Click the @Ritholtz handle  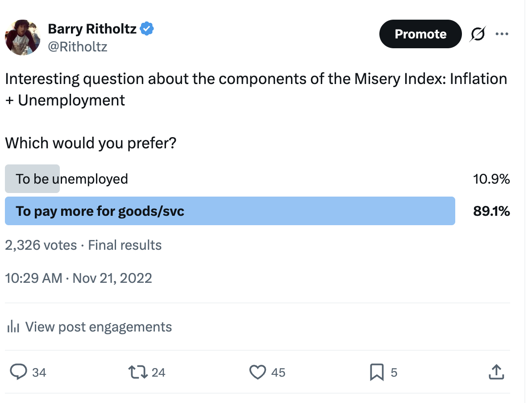coord(78,46)
